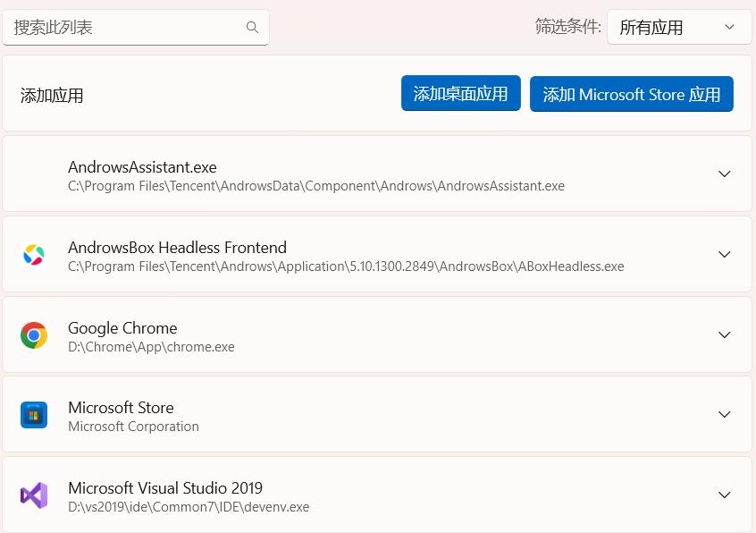Select the AndrowsAssistant.exe name text

pyautogui.click(x=142, y=167)
